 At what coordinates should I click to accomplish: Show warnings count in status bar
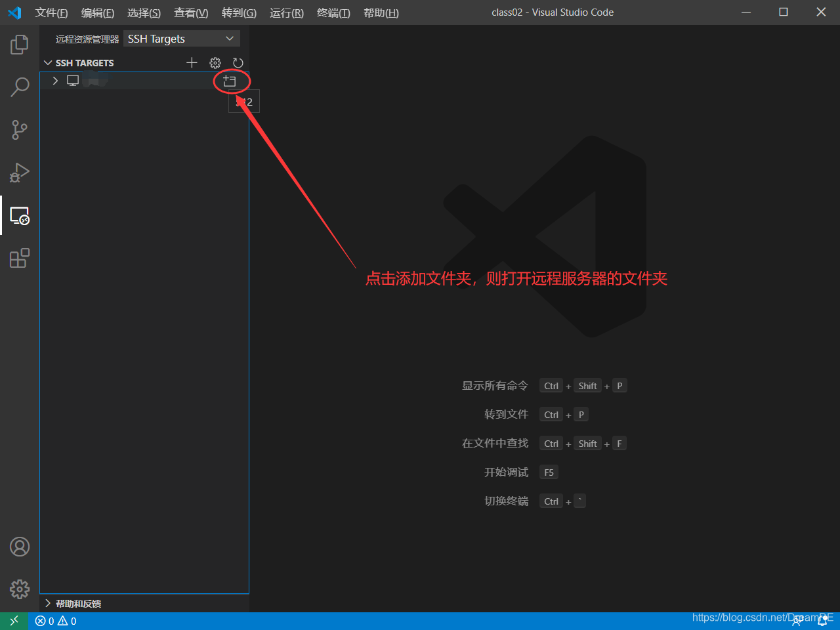pos(67,621)
